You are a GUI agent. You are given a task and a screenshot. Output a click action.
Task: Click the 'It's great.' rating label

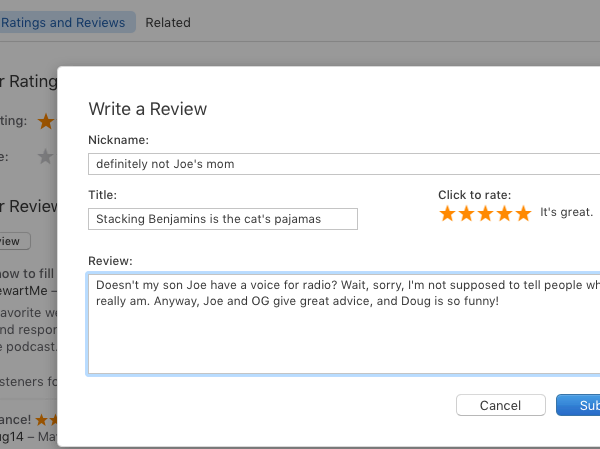coord(566,212)
